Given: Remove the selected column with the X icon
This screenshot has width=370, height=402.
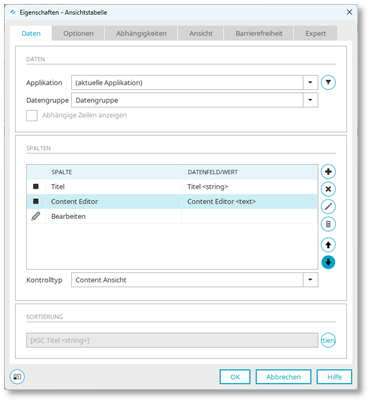Looking at the screenshot, I should (328, 189).
